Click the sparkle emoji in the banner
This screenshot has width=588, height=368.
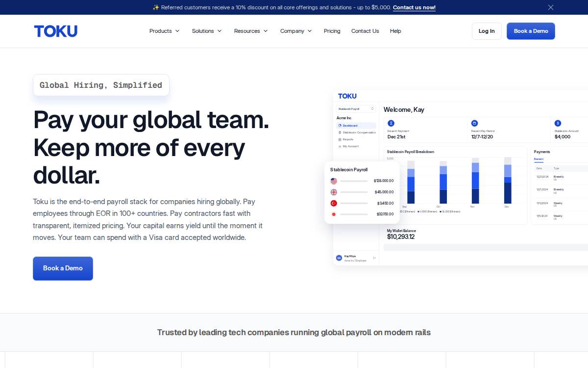[x=156, y=7]
